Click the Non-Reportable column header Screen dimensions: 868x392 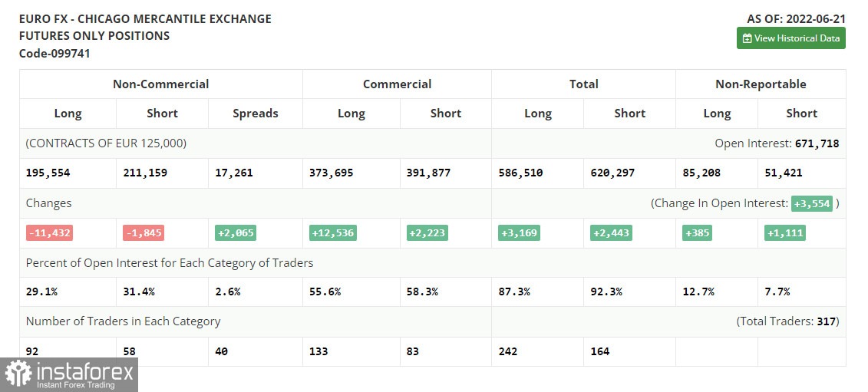(761, 84)
